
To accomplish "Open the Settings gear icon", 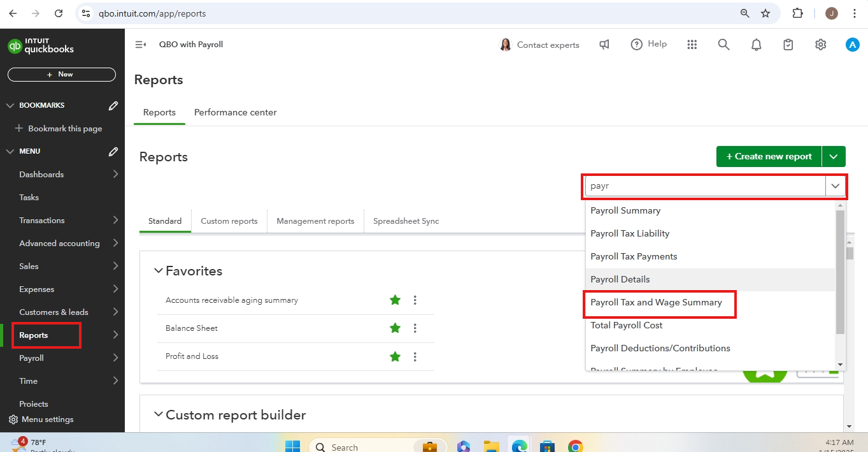I will pos(821,45).
